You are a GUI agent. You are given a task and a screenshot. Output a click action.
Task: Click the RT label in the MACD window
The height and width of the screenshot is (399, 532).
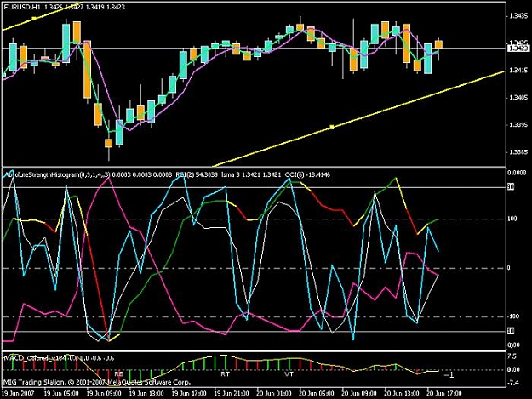click(225, 374)
